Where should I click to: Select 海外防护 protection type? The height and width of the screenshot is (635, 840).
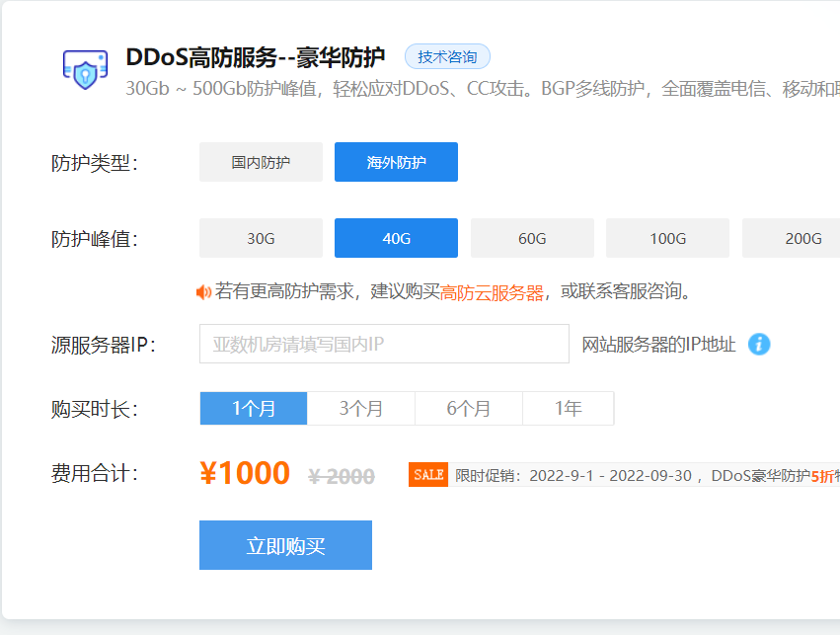[396, 162]
